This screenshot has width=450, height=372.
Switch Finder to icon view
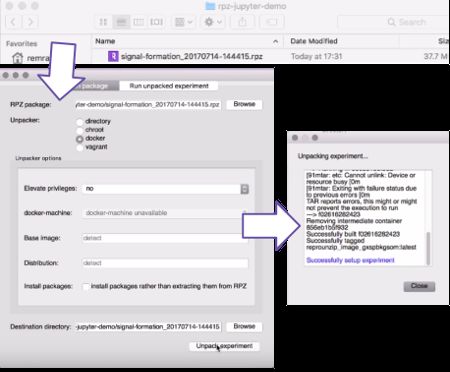click(103, 22)
